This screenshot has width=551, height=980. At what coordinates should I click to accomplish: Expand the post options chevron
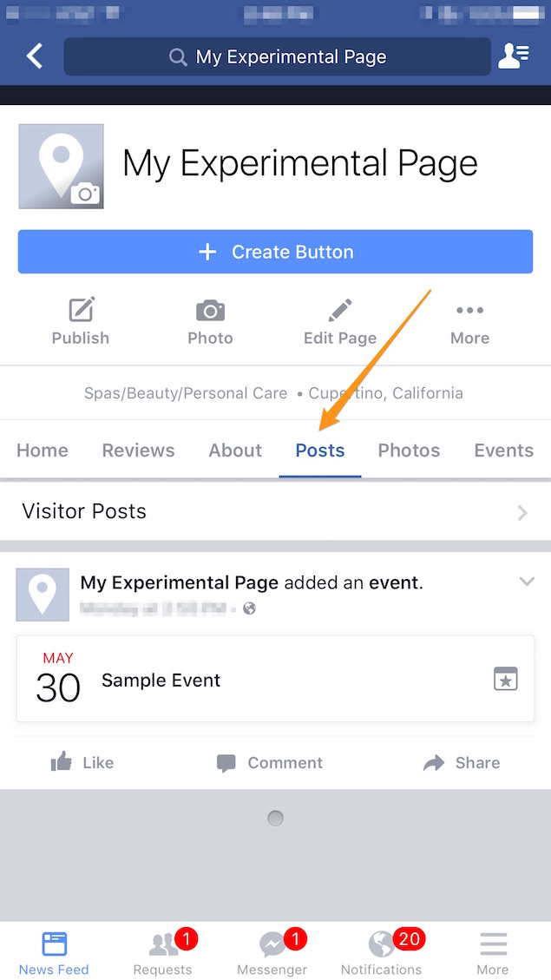click(x=527, y=581)
